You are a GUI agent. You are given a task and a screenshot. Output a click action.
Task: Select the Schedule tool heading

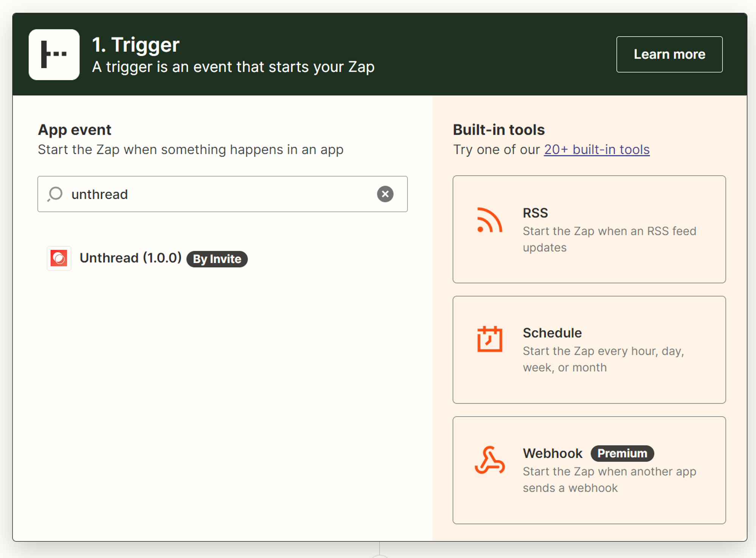point(552,333)
